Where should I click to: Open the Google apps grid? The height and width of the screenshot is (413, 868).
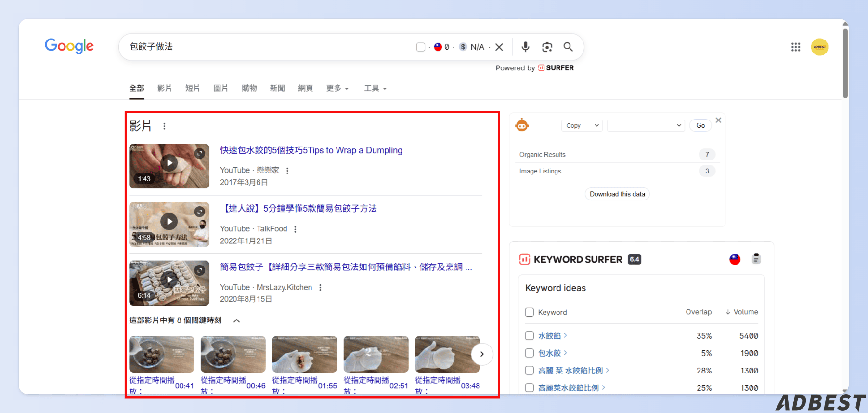[796, 47]
